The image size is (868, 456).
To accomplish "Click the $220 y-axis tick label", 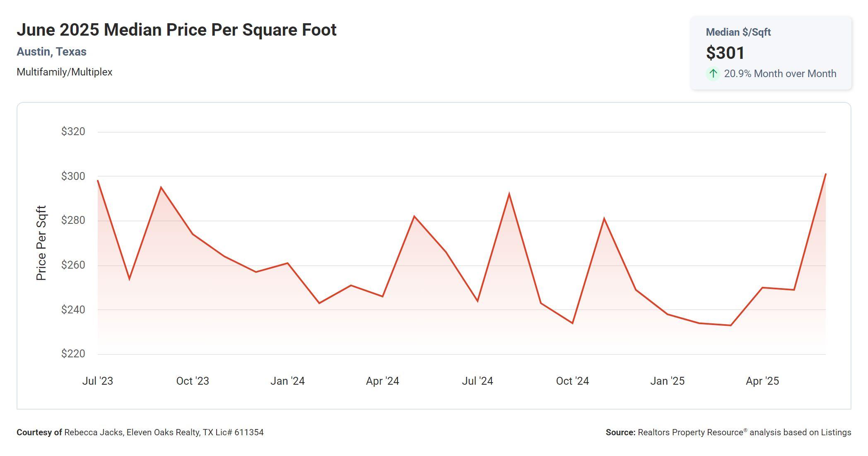I will click(x=73, y=354).
